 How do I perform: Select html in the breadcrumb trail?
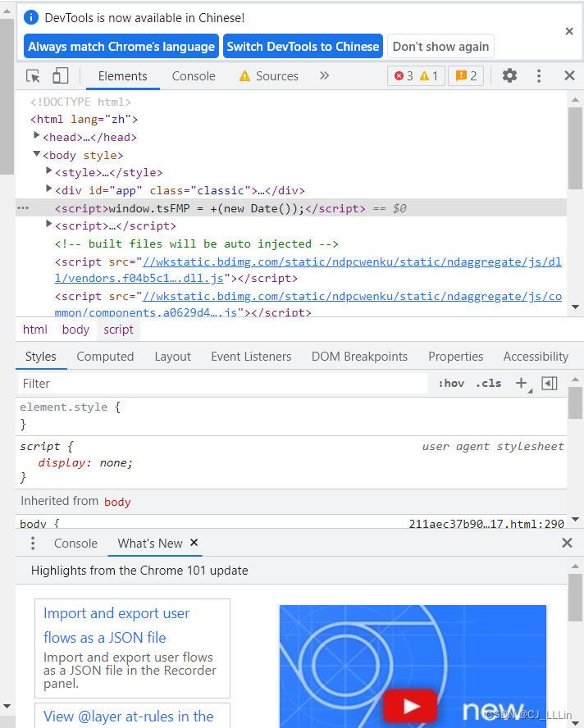tap(34, 330)
